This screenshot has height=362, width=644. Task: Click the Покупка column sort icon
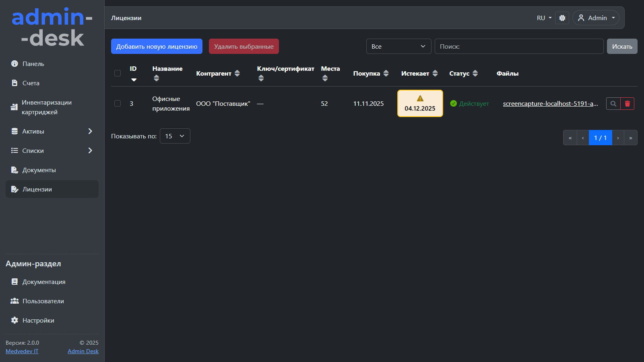click(386, 73)
